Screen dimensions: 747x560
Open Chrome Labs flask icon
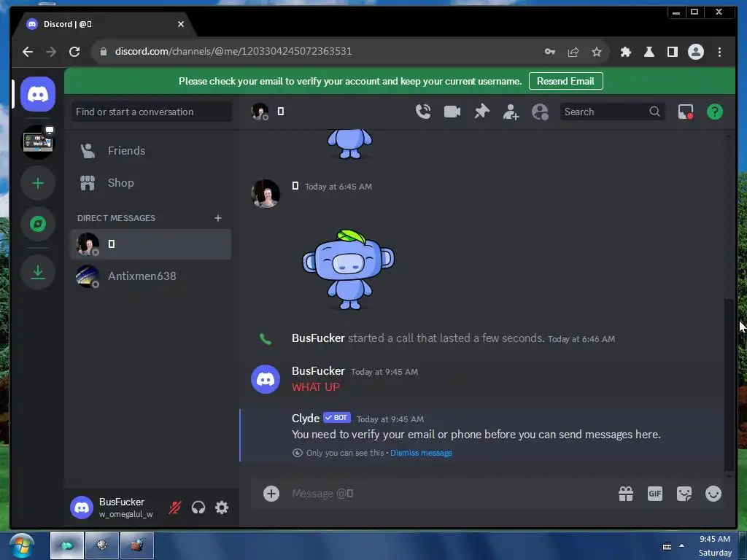coord(649,52)
